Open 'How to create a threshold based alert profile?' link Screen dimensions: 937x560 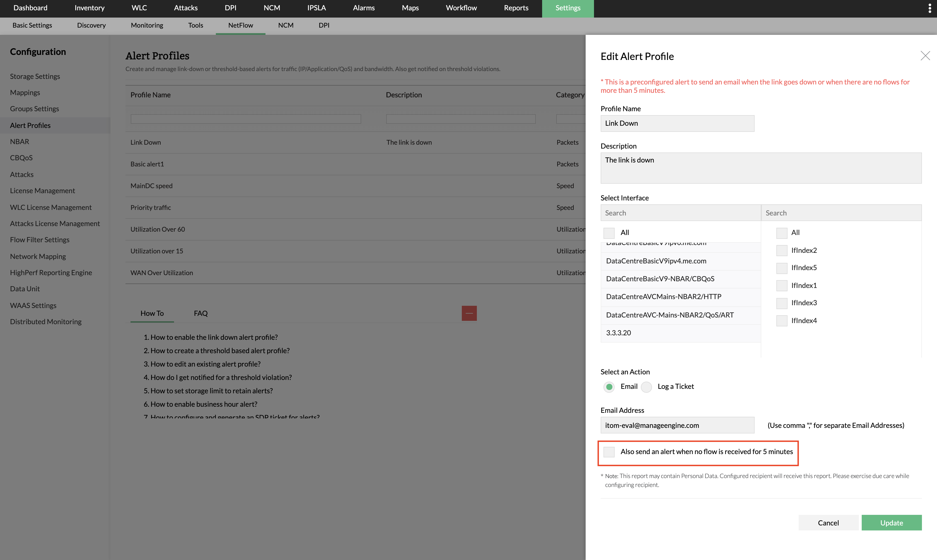(220, 351)
